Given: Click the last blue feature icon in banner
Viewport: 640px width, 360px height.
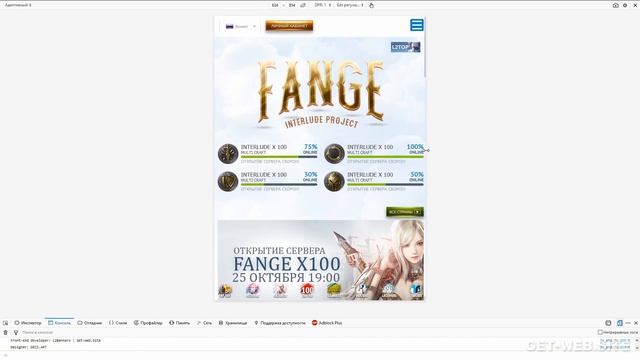Looking at the screenshot, I should click(x=416, y=291).
